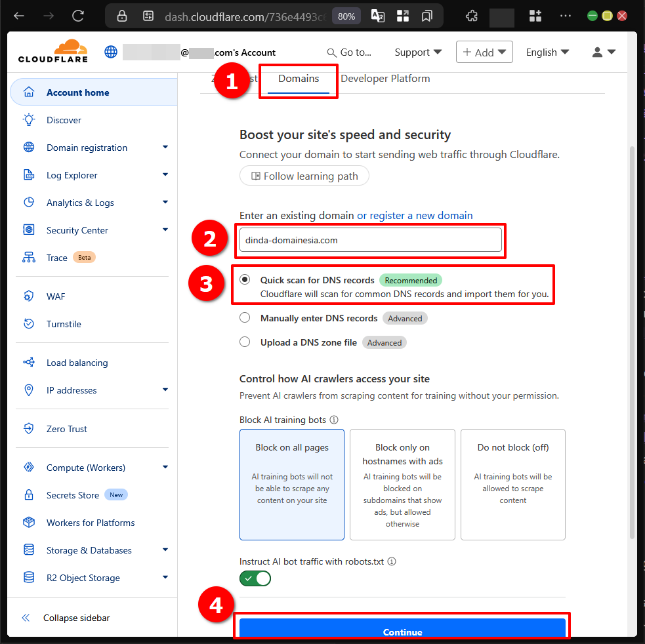Expand Compute (Workers) submenu arrow

165,467
